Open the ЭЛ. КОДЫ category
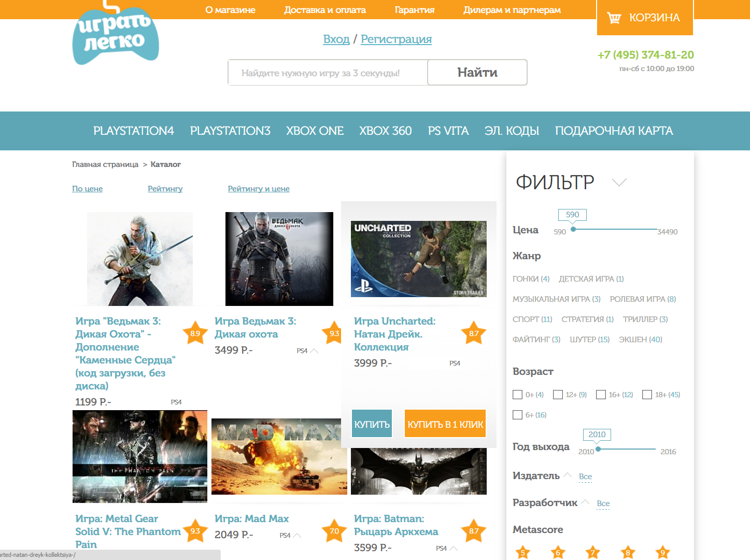750x560 pixels. [512, 131]
